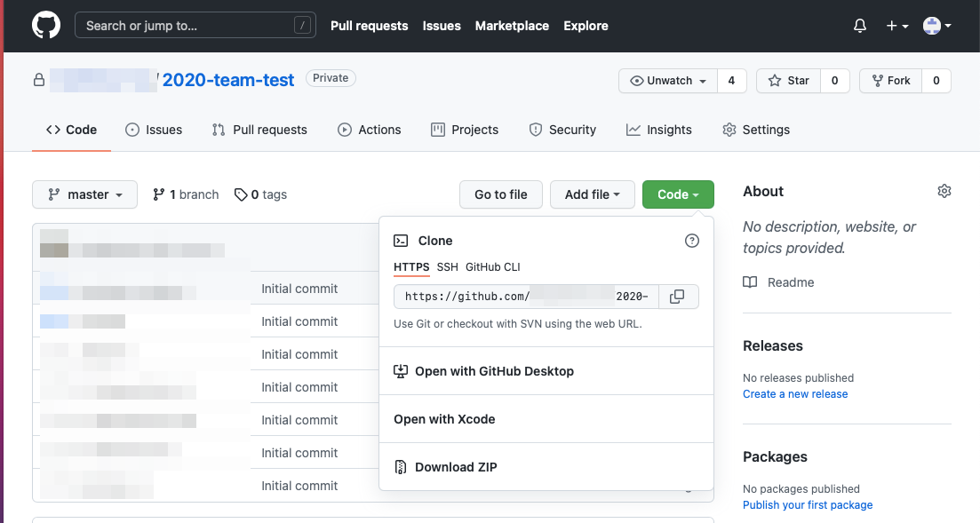Image resolution: width=980 pixels, height=523 pixels.
Task: Go to Explore in top navigation
Action: pos(586,26)
